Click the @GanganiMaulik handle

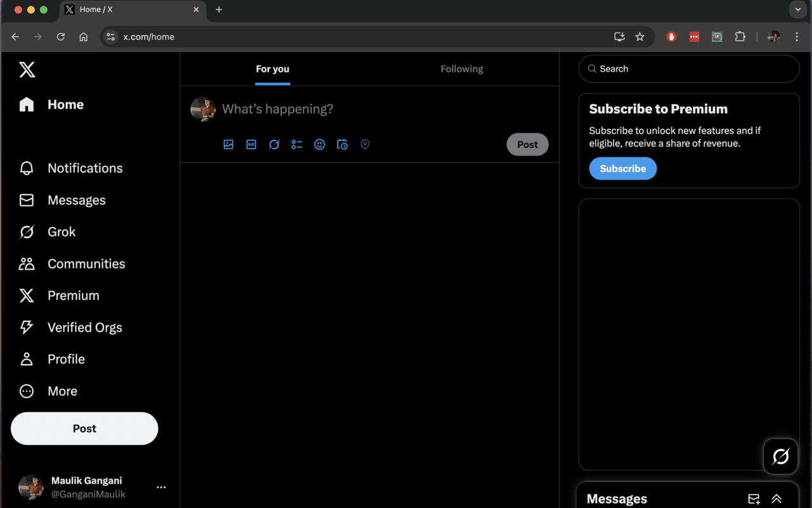88,494
